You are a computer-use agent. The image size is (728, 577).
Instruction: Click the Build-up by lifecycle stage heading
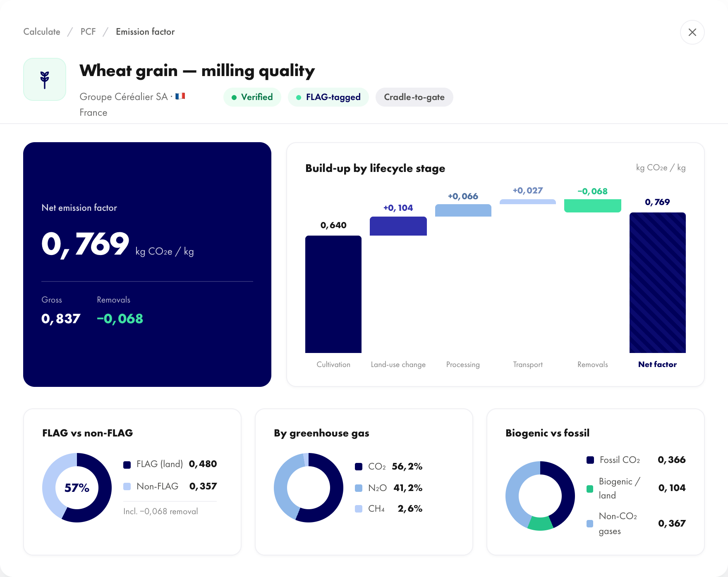coord(375,168)
